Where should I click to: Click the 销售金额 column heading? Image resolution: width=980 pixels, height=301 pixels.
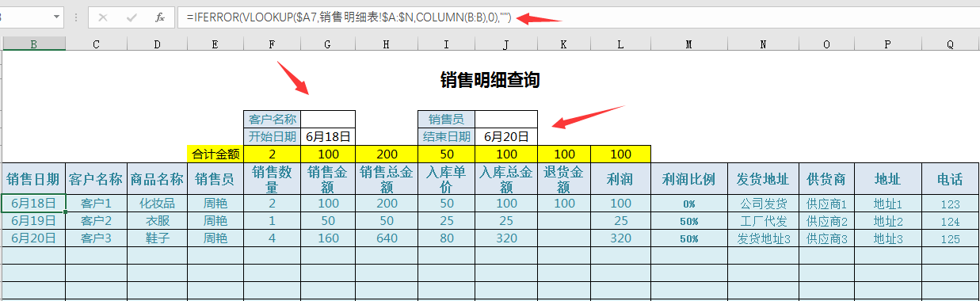point(328,178)
